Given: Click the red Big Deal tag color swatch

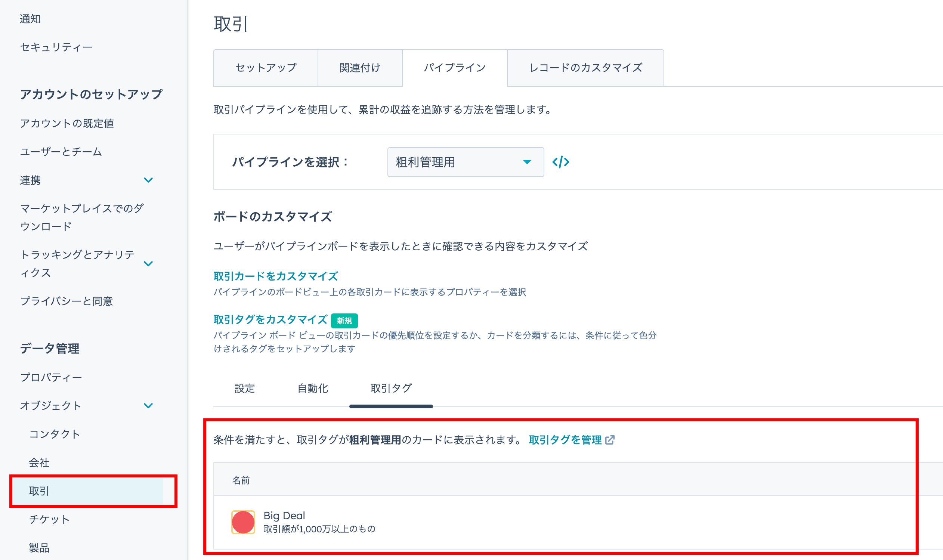Looking at the screenshot, I should (x=243, y=522).
